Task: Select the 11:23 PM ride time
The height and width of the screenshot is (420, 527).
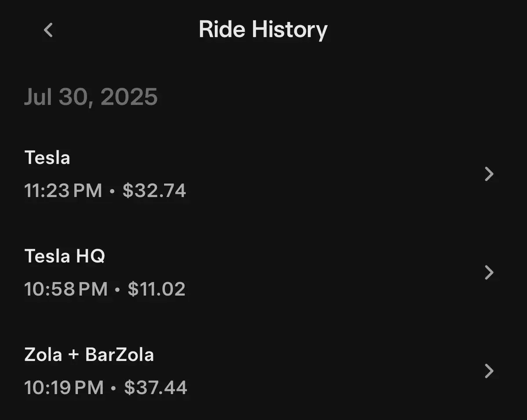Action: click(x=63, y=191)
